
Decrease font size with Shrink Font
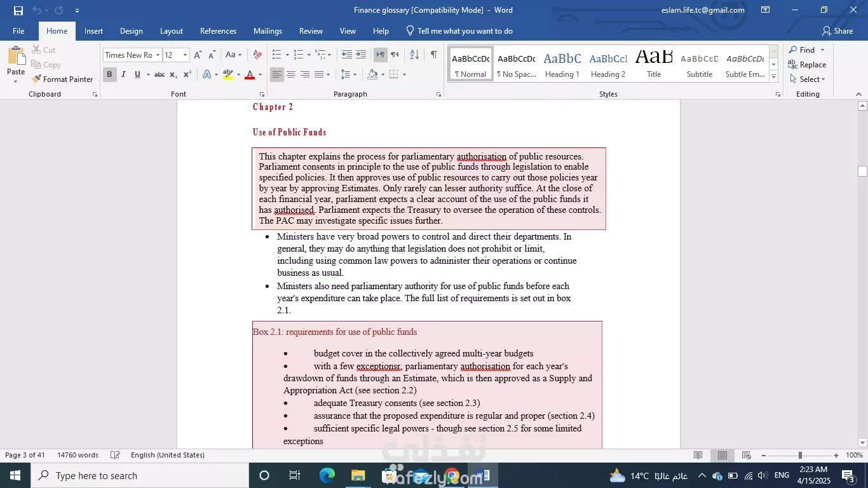(x=212, y=55)
